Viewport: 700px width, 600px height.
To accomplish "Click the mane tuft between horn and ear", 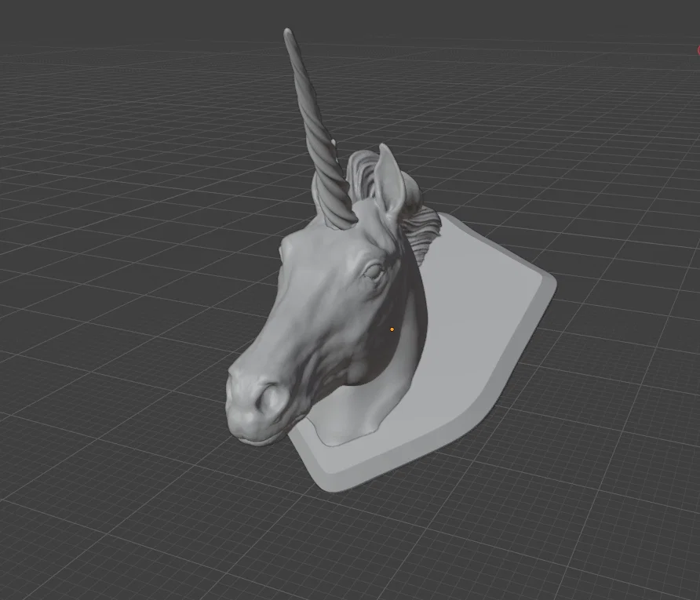I will click(x=359, y=173).
